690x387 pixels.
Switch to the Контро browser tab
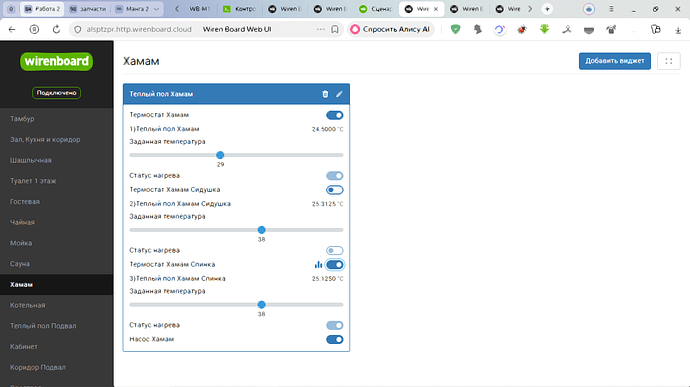pos(240,9)
